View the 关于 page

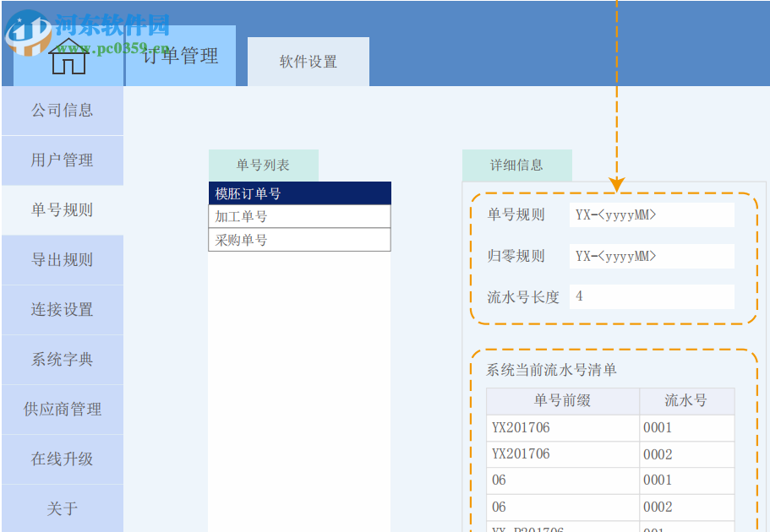[61, 507]
